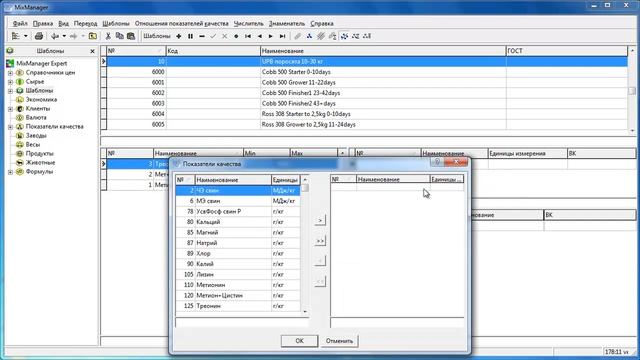Expand the Справочники цен tree node

point(10,73)
